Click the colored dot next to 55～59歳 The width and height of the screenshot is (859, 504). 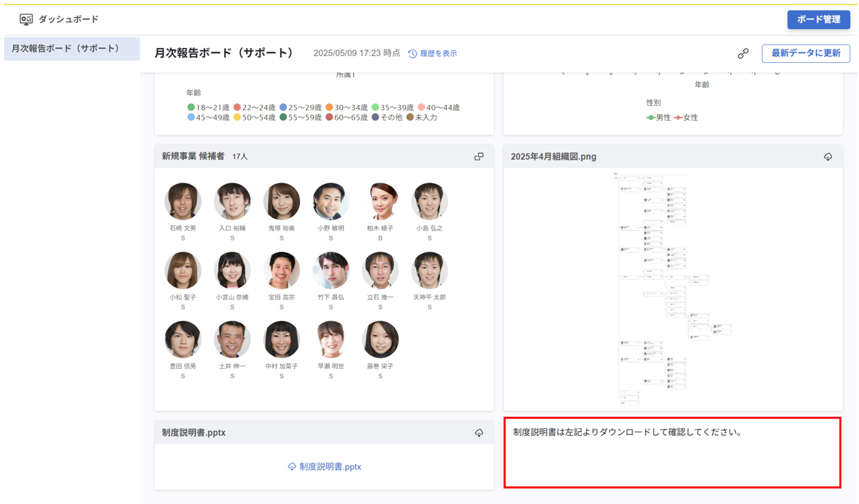pyautogui.click(x=283, y=117)
